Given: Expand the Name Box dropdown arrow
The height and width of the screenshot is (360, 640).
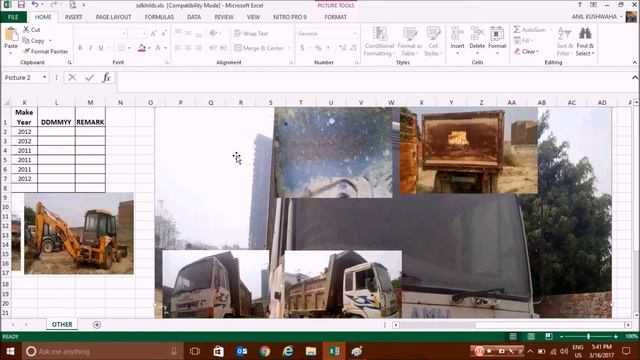Looking at the screenshot, I should tap(44, 77).
